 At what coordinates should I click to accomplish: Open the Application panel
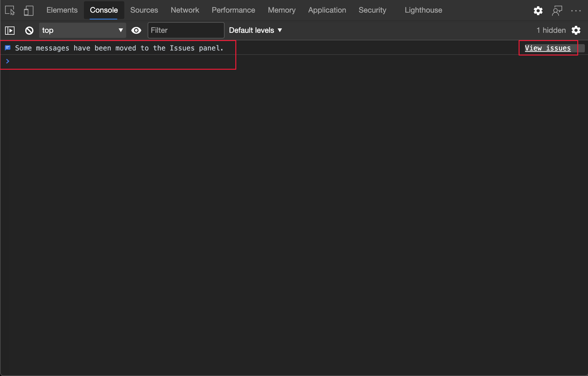tap(327, 10)
